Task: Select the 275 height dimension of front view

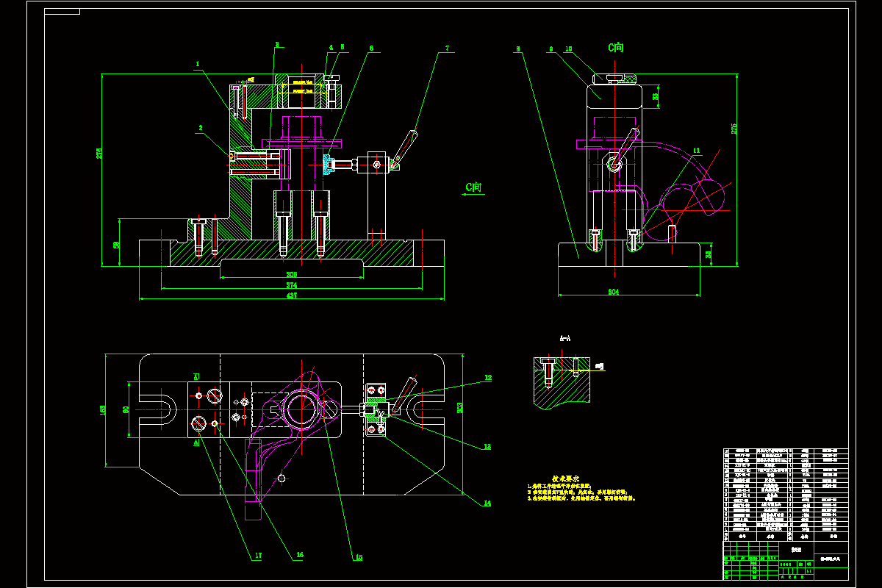Action: pos(99,153)
